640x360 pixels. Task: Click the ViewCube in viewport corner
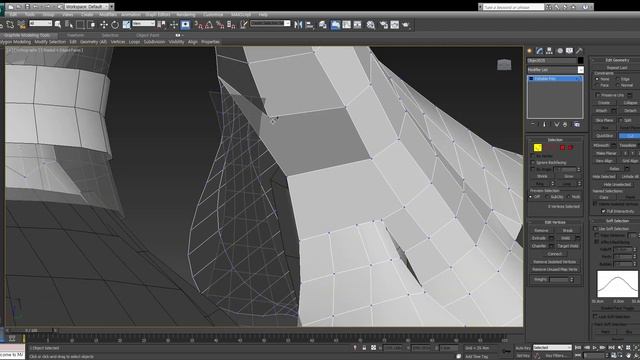[x=504, y=64]
